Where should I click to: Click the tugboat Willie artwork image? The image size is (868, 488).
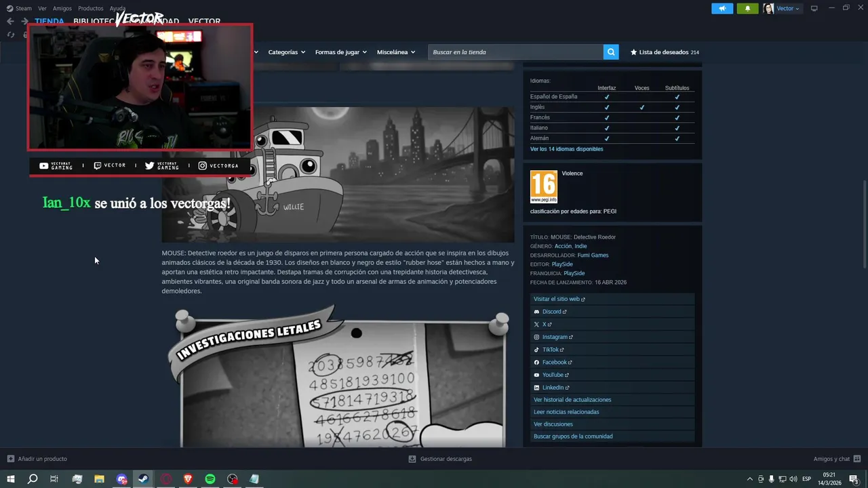click(x=338, y=174)
